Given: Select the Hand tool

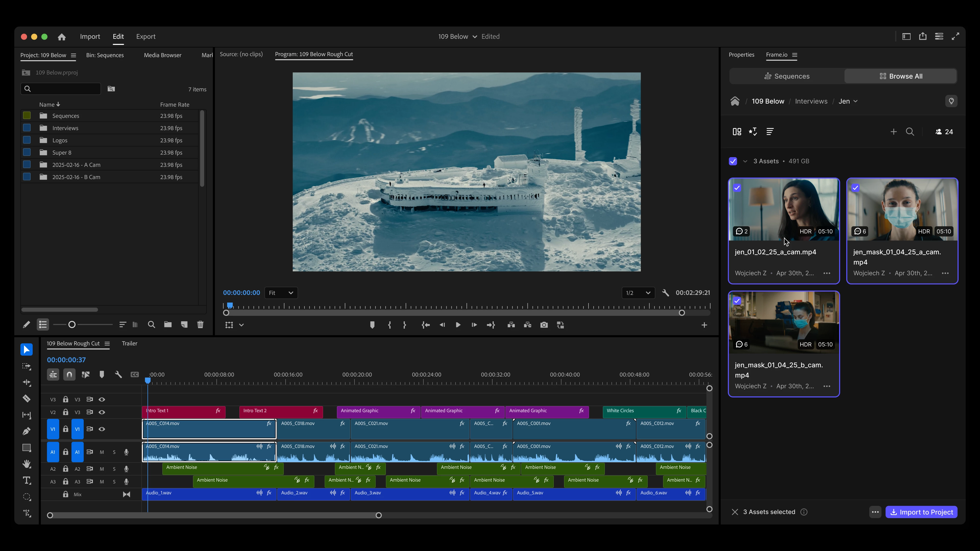Looking at the screenshot, I should tap(26, 464).
